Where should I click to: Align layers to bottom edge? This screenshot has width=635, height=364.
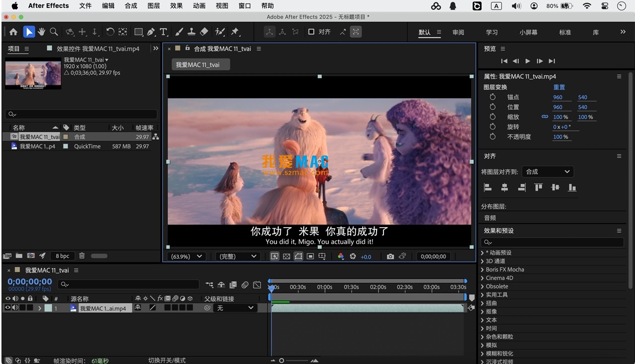(x=572, y=187)
